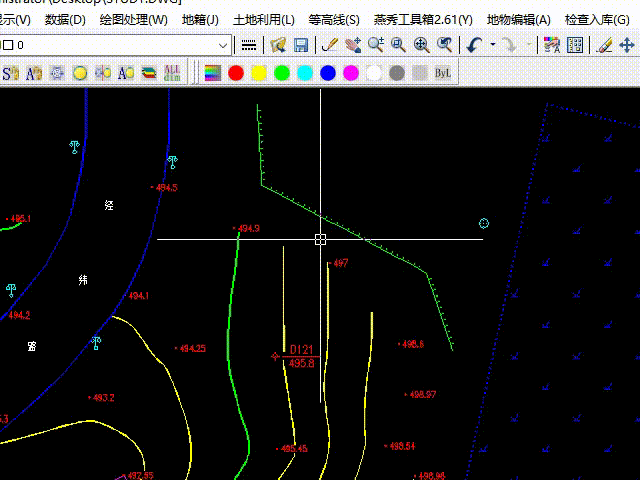Select the Pan hand tool
The width and height of the screenshot is (640, 480).
pyautogui.click(x=352, y=45)
